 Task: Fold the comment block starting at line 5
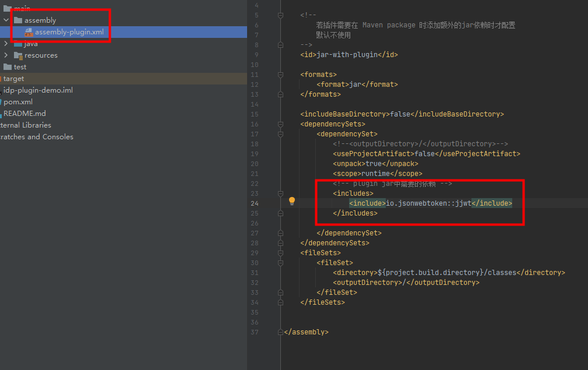[281, 15]
